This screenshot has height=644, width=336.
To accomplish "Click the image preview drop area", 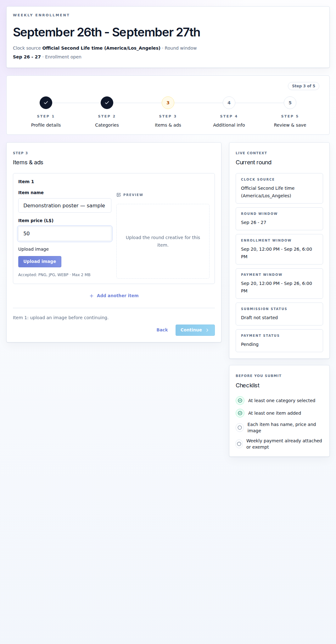I will (163, 241).
